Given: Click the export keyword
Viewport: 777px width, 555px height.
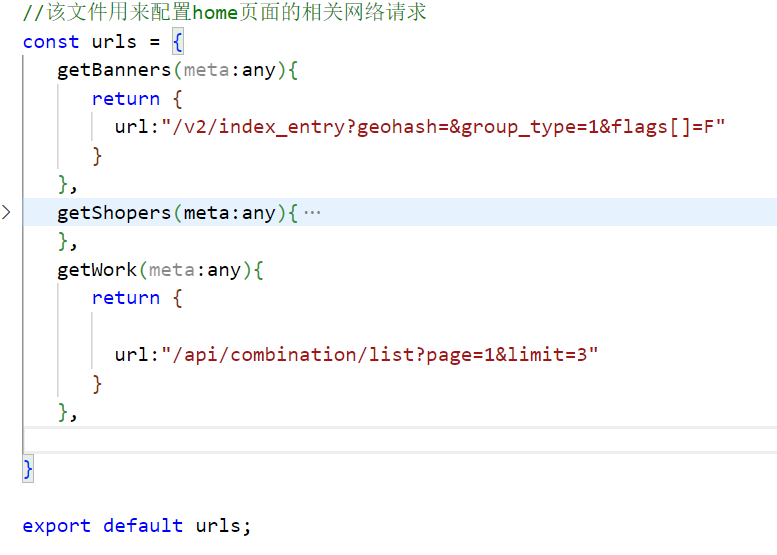Looking at the screenshot, I should point(56,526).
